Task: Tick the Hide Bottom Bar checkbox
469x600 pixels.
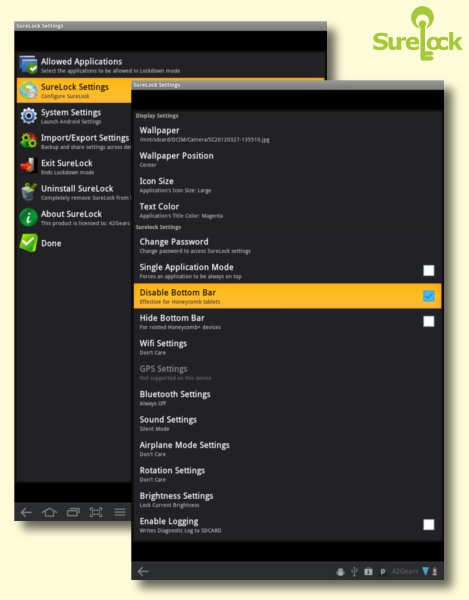Action: pyautogui.click(x=428, y=321)
